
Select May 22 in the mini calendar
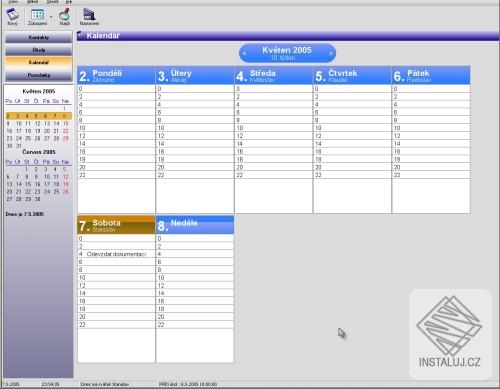tap(66, 131)
